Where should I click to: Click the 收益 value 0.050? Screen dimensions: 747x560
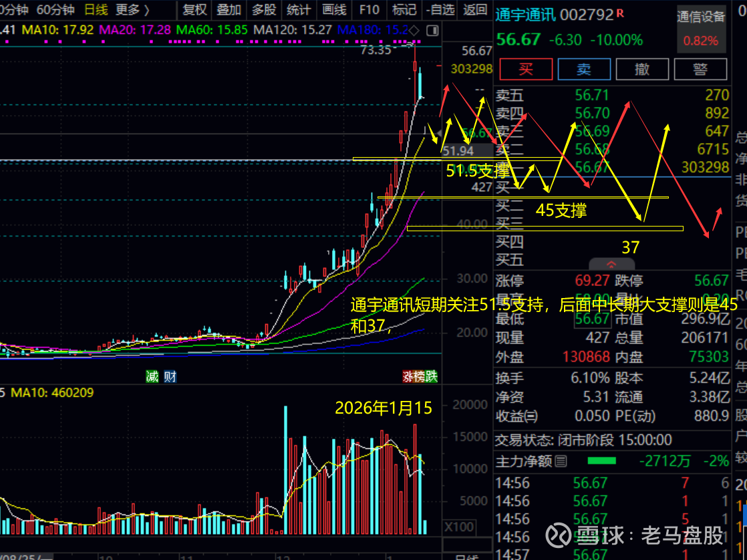click(x=592, y=416)
